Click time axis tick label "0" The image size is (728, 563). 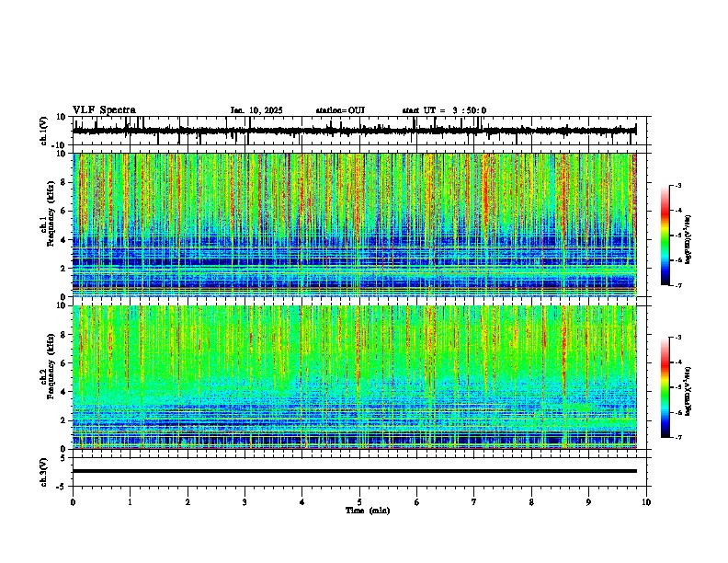(x=73, y=502)
